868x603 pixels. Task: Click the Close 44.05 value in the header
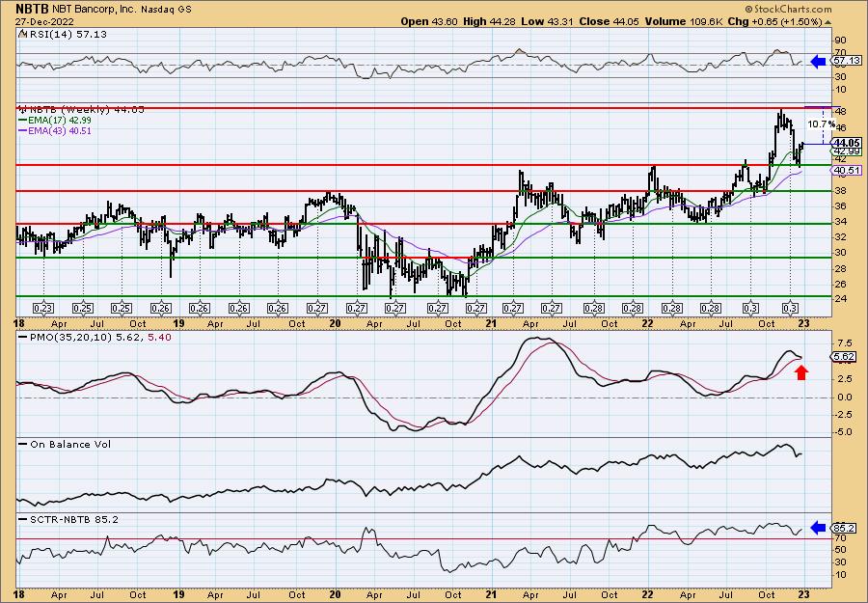click(x=609, y=21)
